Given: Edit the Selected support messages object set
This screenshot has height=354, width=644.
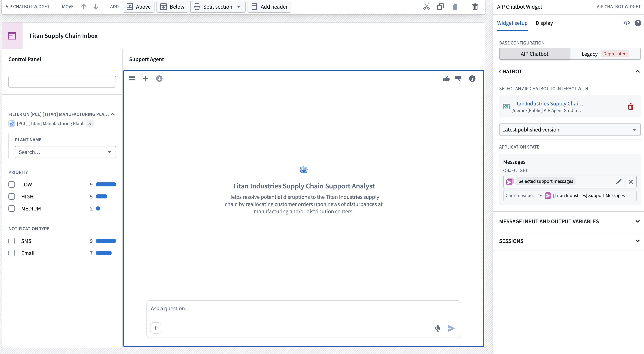Looking at the screenshot, I should tap(619, 182).
